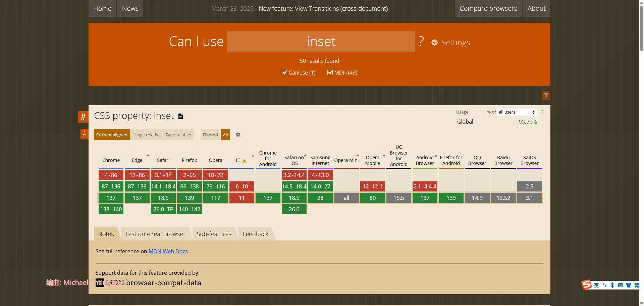Uncheck the MDN results checkbox
Image resolution: width=644 pixels, height=306 pixels.
click(330, 73)
